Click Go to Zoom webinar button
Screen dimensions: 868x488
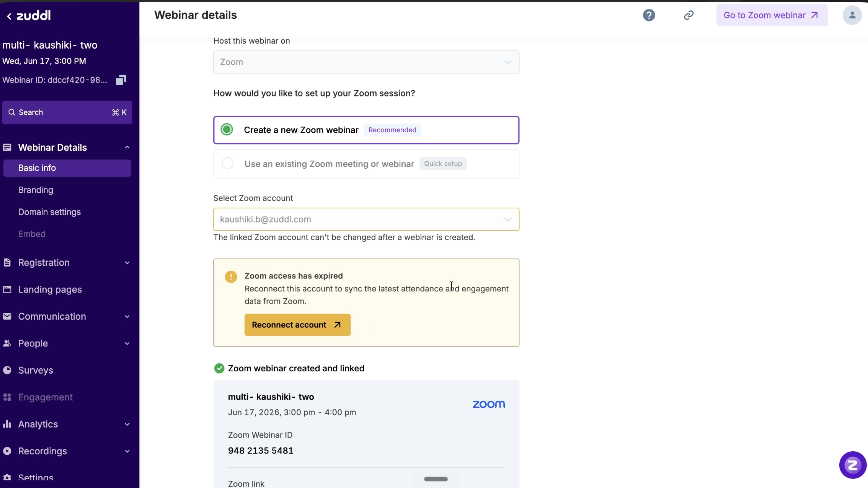[x=772, y=15]
